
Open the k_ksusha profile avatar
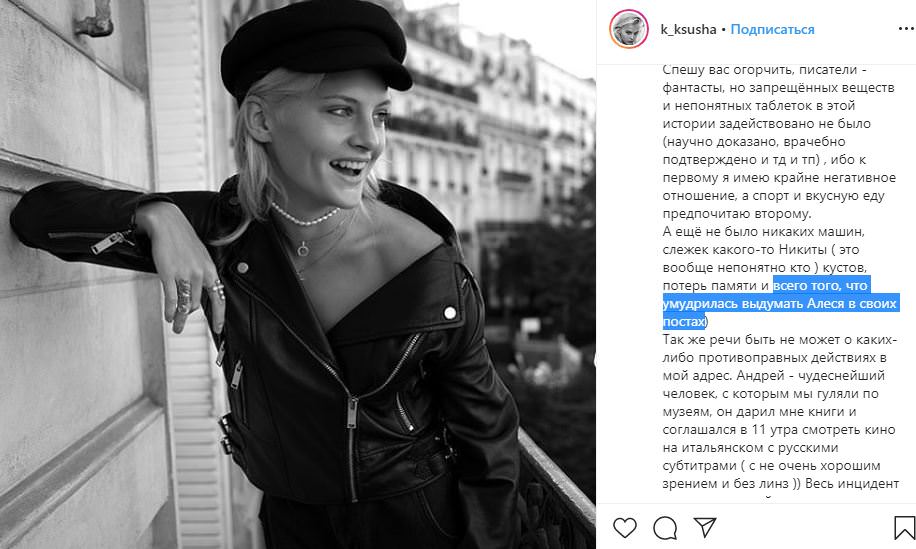[x=629, y=29]
